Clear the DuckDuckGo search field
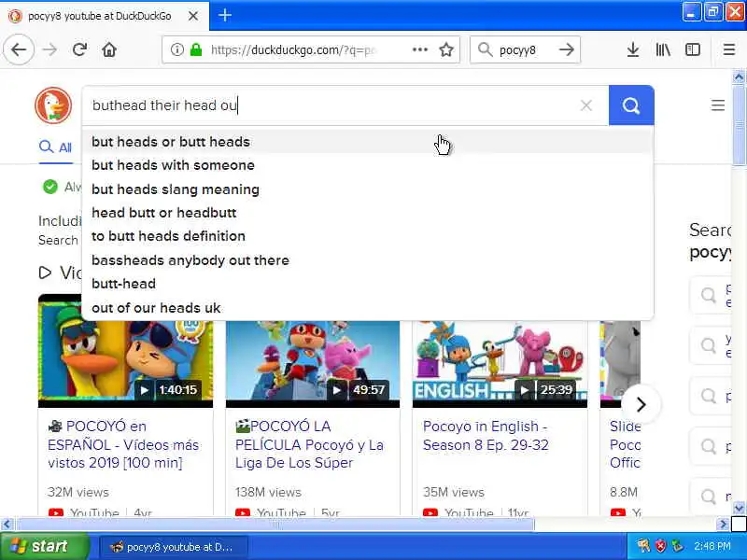 pyautogui.click(x=586, y=105)
